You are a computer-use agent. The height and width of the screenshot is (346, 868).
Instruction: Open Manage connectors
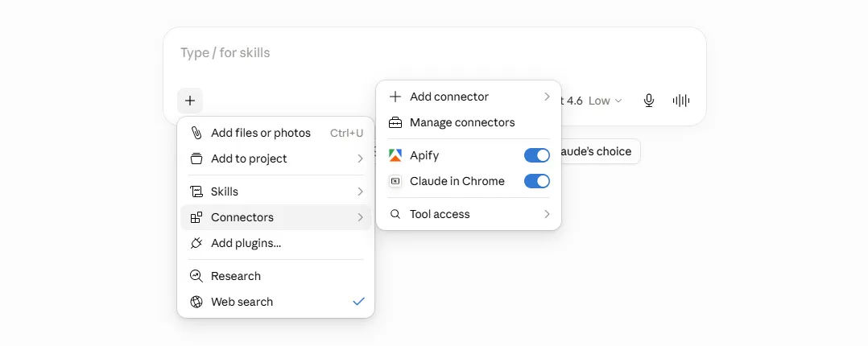469,122
